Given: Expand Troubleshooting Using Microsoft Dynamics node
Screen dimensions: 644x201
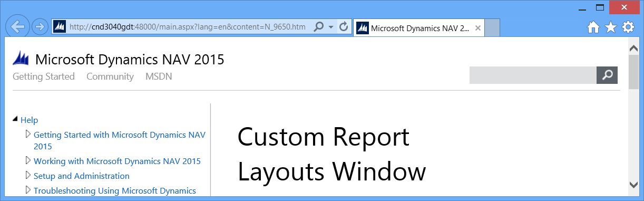Looking at the screenshot, I should tap(28, 190).
